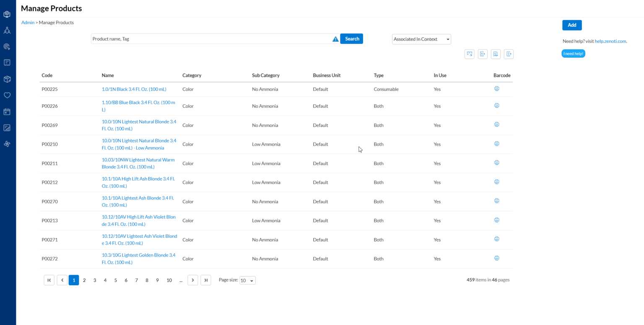Click the Add button to create a product
The height and width of the screenshot is (325, 644).
pyautogui.click(x=571, y=25)
